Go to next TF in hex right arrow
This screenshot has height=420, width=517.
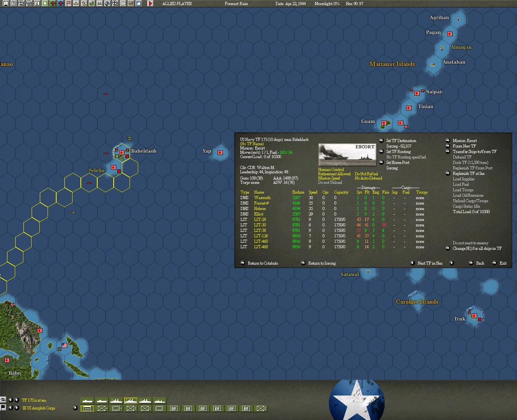451,263
